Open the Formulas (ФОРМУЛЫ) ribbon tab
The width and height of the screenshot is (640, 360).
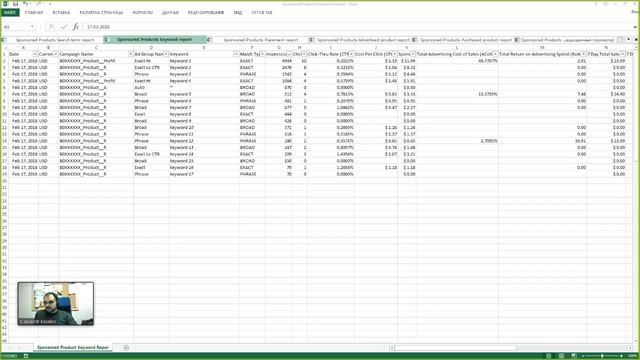click(x=142, y=13)
